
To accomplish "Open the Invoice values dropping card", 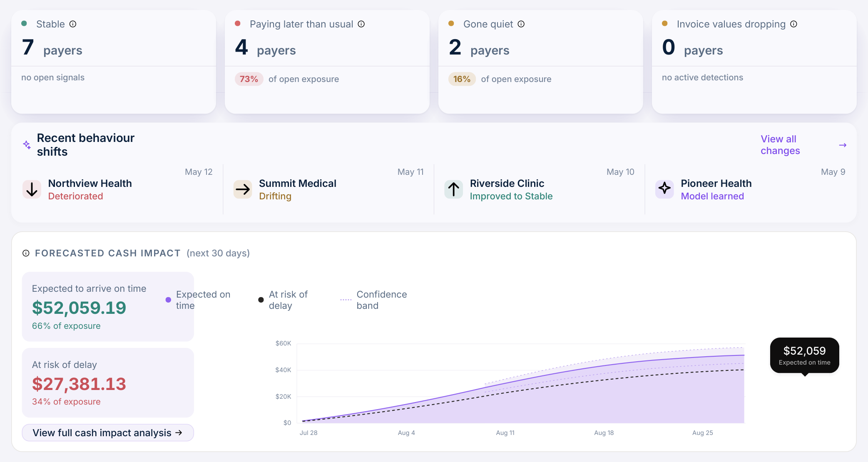I will (754, 62).
